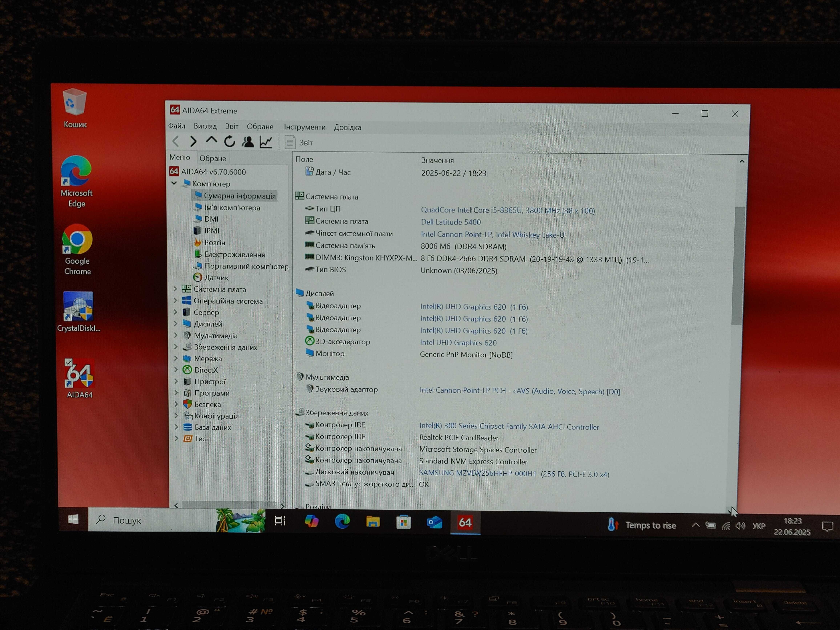Open the Інструменти menu
840x630 pixels.
[x=305, y=127]
